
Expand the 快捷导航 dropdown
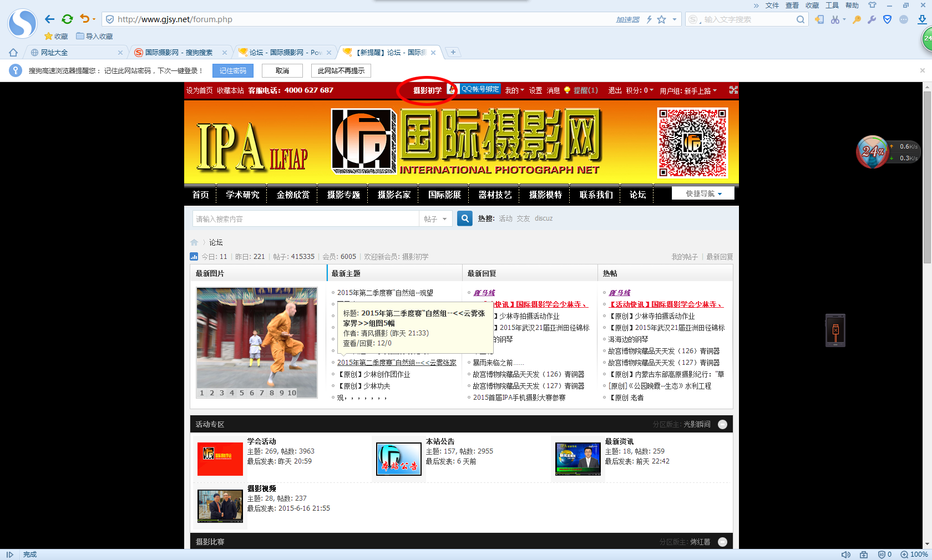[x=703, y=194]
